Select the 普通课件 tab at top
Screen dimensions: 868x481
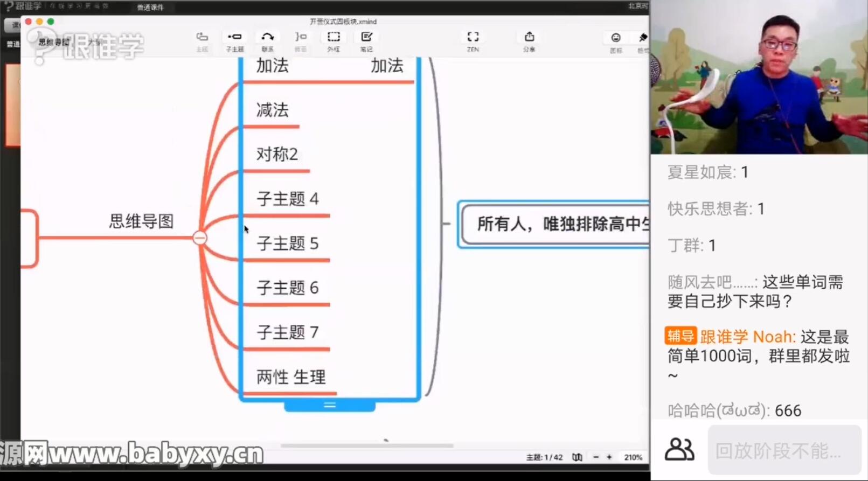(150, 8)
